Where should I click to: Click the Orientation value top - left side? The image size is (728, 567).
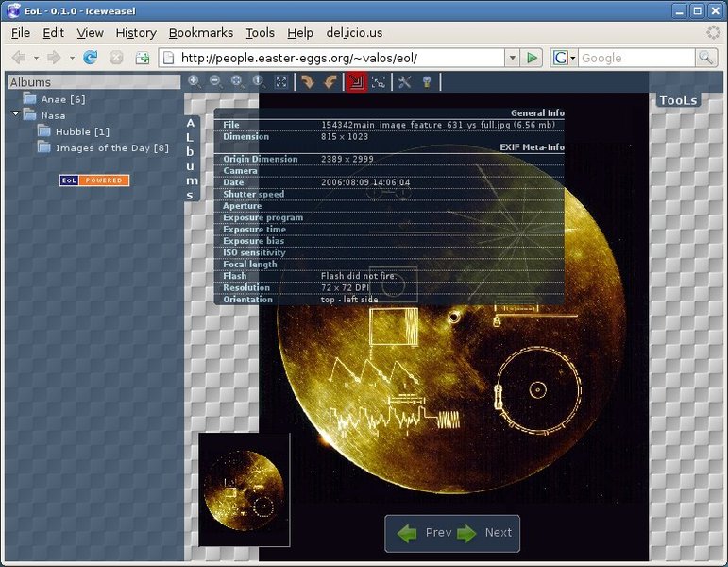[349, 300]
